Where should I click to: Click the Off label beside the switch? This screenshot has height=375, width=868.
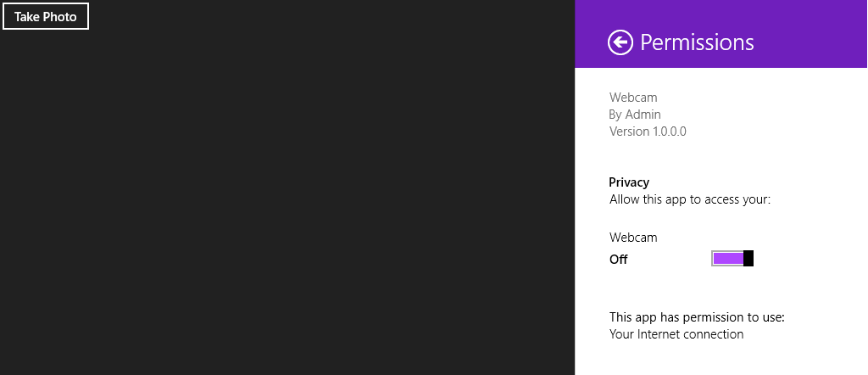click(x=619, y=260)
